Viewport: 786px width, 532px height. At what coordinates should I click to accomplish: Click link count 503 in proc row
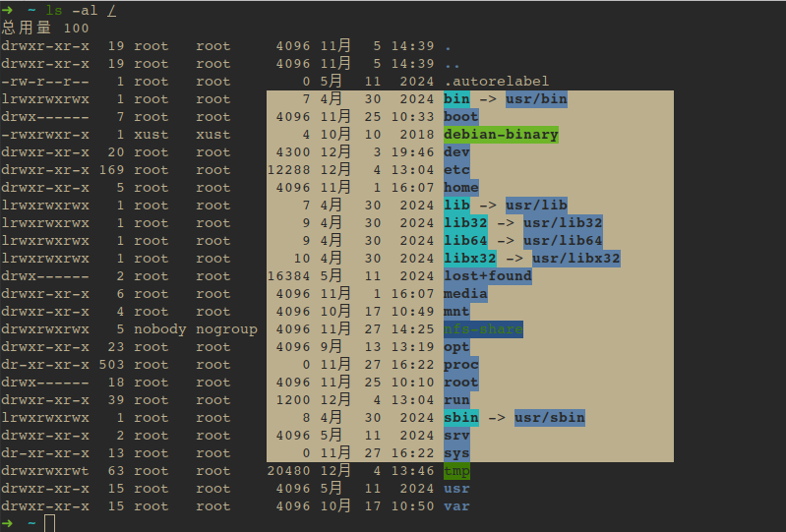111,365
